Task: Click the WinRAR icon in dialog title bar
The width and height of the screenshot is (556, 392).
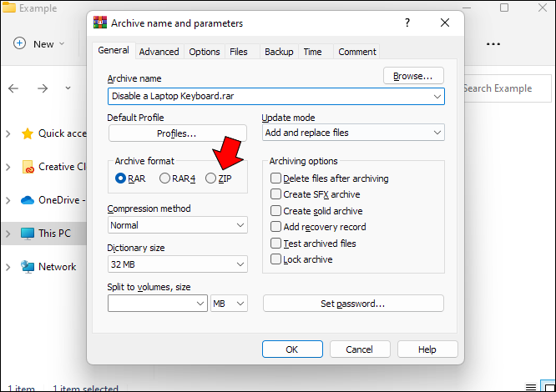Action: tap(100, 23)
